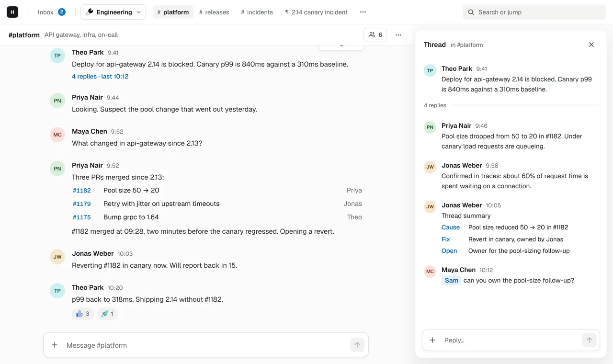The width and height of the screenshot is (613, 364).
Task: Click plus icon in thread reply box
Action: (x=432, y=340)
